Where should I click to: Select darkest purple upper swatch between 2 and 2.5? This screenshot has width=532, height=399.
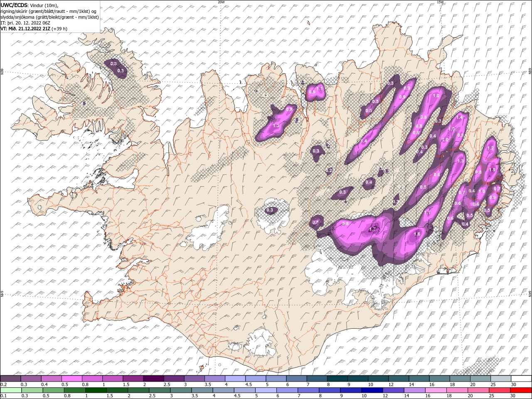point(153,378)
